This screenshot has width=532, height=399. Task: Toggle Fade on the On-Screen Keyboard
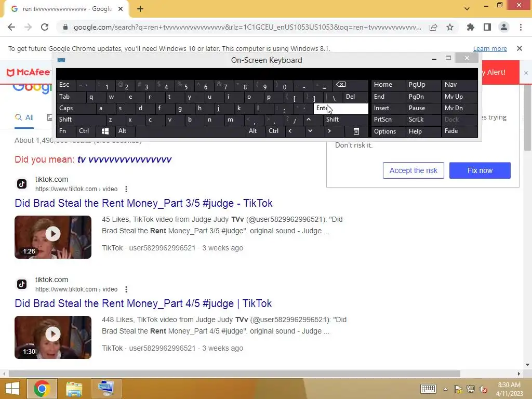(x=459, y=131)
